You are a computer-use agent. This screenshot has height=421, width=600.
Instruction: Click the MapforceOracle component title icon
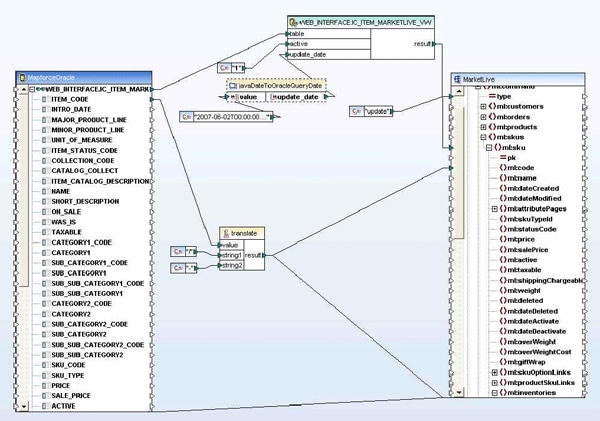tap(22, 78)
